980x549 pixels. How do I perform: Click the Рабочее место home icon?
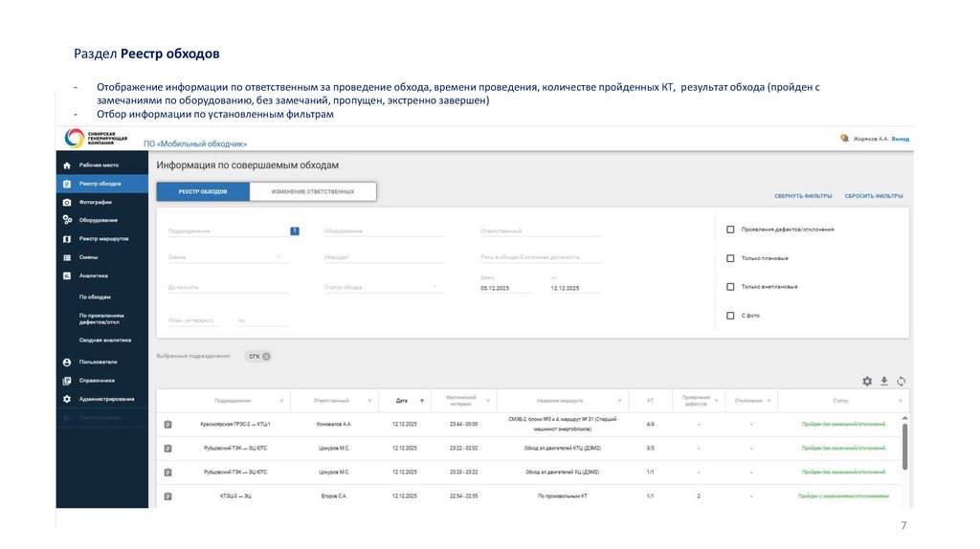click(67, 165)
